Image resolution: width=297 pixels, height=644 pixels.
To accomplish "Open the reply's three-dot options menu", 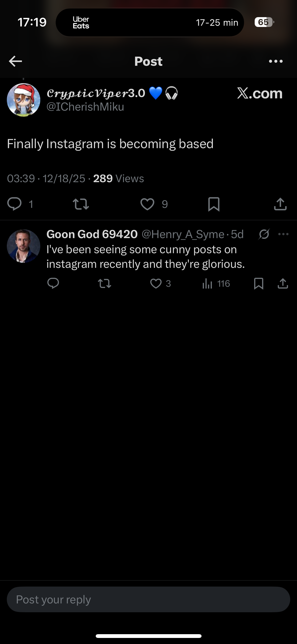I will point(283,234).
